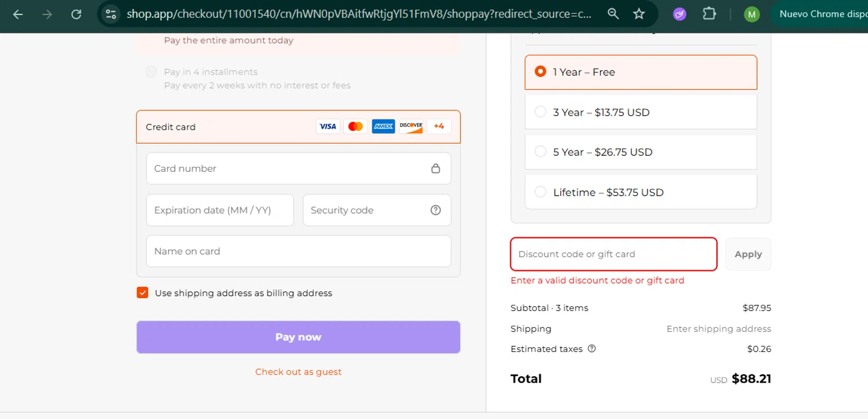Click the Pay now button

pos(298,337)
